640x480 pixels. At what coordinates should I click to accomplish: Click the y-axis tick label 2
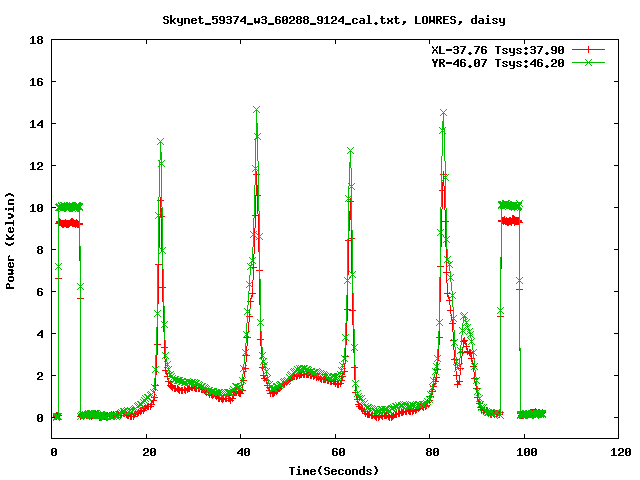(x=40, y=376)
